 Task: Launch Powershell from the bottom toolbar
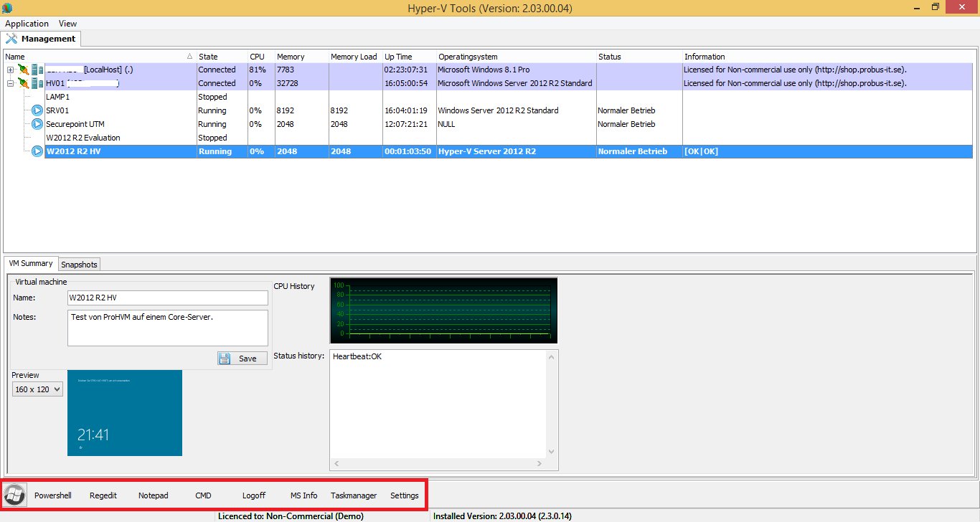click(x=53, y=495)
